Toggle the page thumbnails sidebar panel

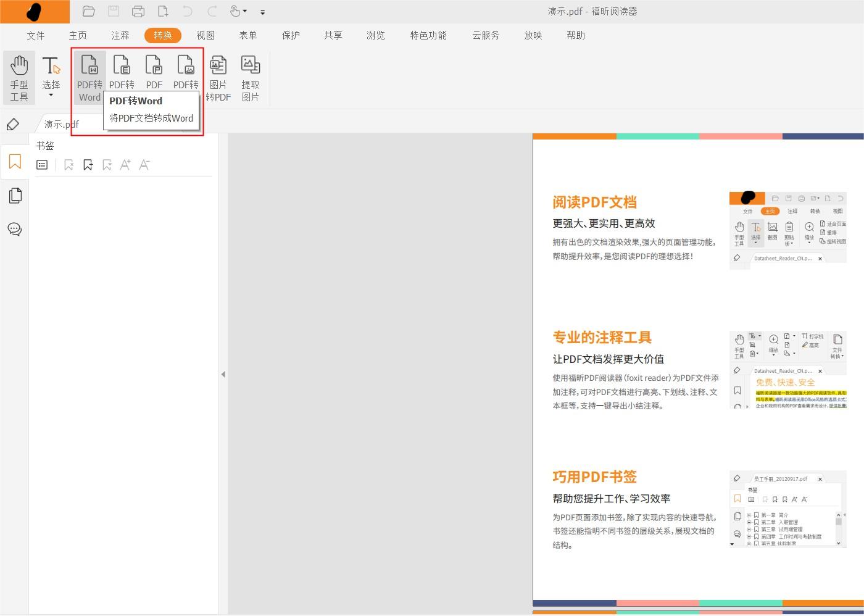click(x=15, y=196)
